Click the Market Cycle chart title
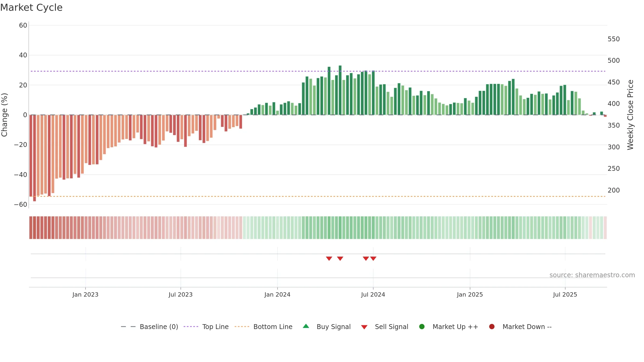The image size is (644, 362). tap(31, 8)
